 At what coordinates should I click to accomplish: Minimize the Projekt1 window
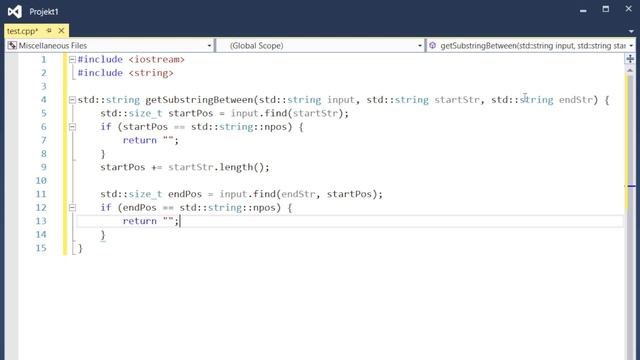583,10
